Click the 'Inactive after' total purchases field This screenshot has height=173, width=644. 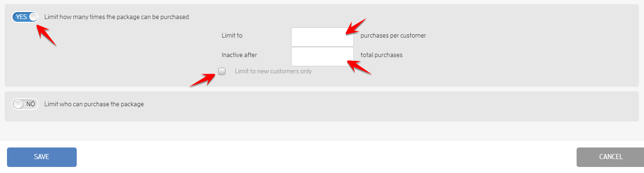pyautogui.click(x=322, y=57)
